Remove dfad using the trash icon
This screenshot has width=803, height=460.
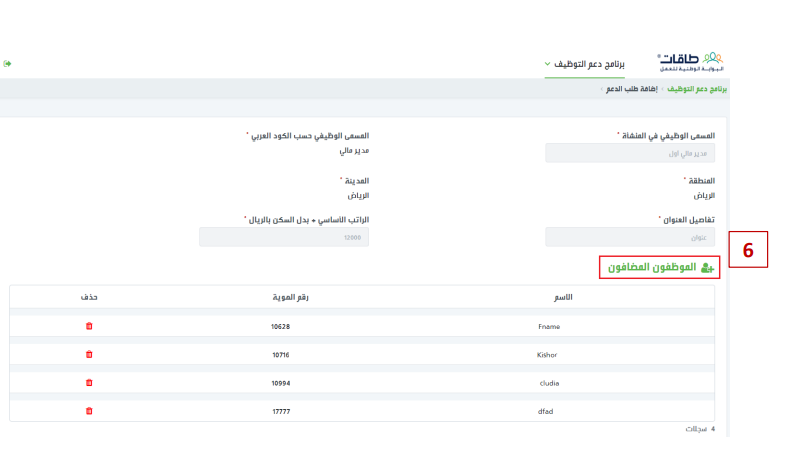pos(89,411)
